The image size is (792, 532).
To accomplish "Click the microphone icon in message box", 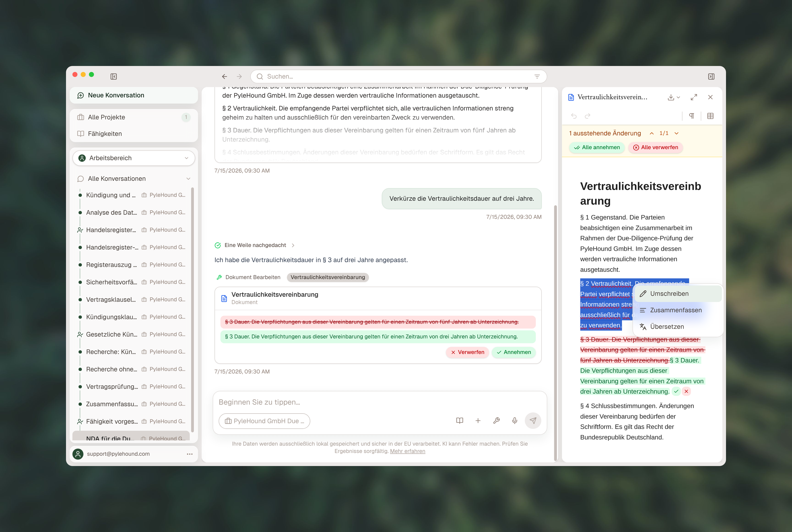I will point(514,421).
